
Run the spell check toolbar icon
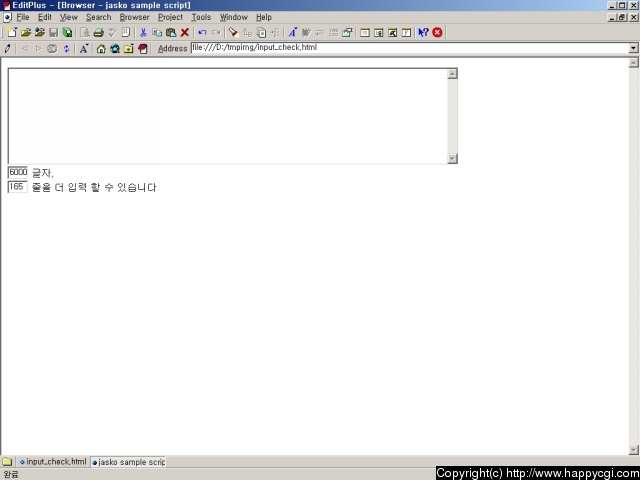(x=112, y=32)
